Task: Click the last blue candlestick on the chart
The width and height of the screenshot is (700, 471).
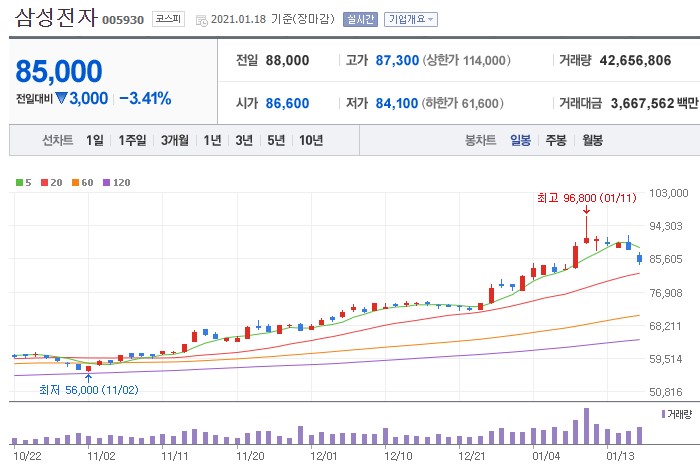Action: tap(639, 258)
